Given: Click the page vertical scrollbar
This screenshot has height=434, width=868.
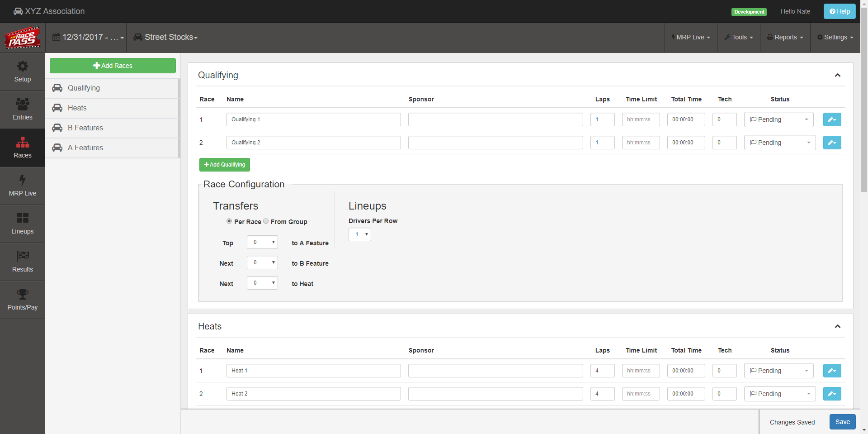Looking at the screenshot, I should [x=864, y=100].
